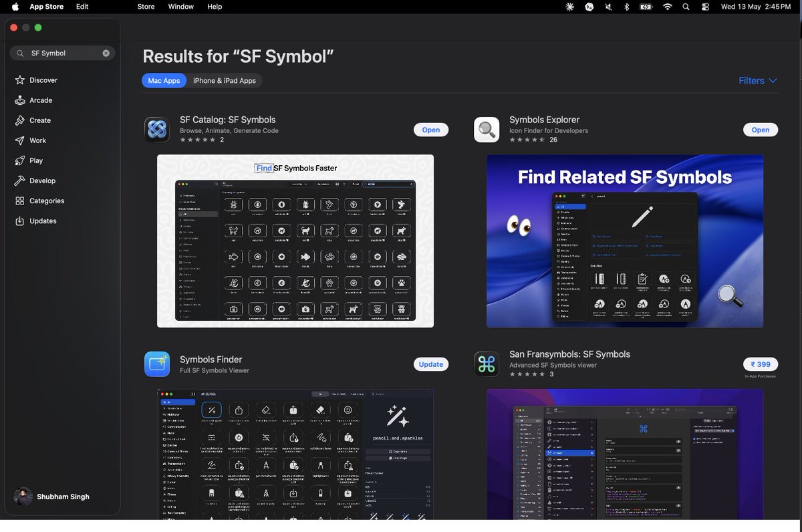Select the Play rocket icon in sidebar
This screenshot has width=802, height=532.
[x=19, y=160]
